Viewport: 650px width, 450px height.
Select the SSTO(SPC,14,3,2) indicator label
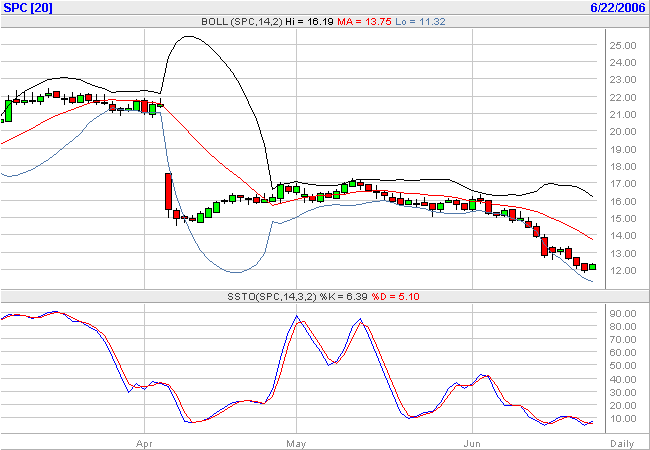point(272,296)
